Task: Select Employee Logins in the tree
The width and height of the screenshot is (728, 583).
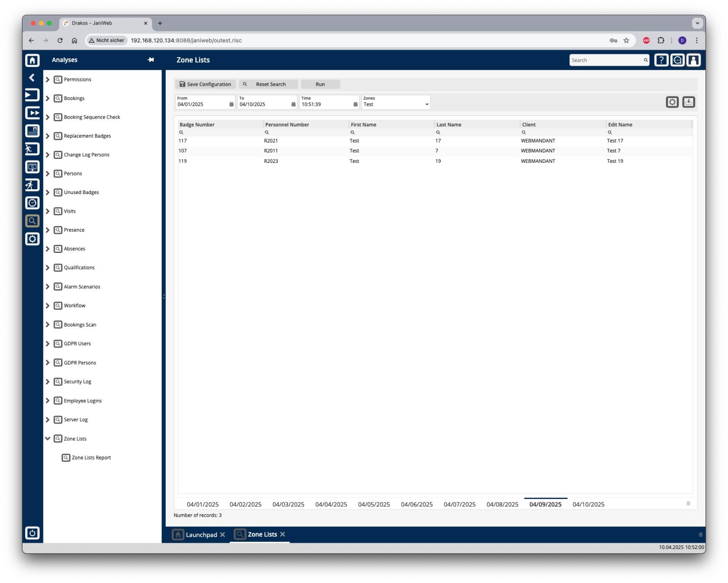Action: tap(83, 401)
